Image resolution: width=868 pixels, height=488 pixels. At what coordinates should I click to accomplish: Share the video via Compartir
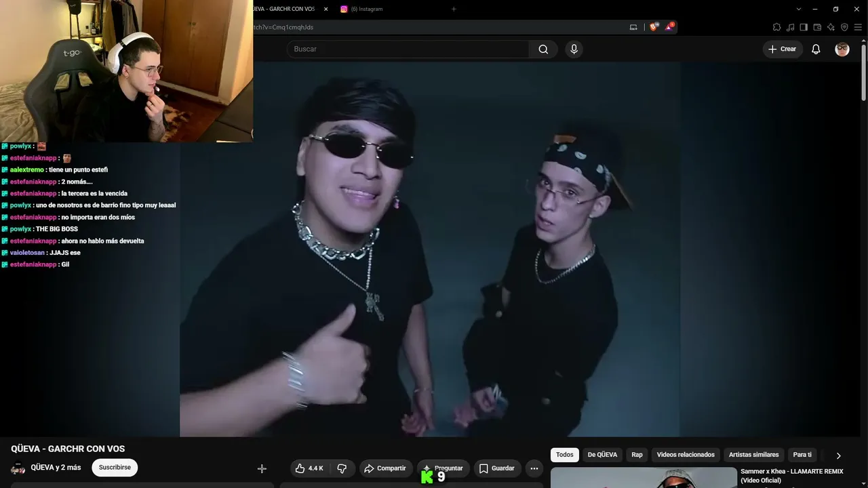(385, 468)
